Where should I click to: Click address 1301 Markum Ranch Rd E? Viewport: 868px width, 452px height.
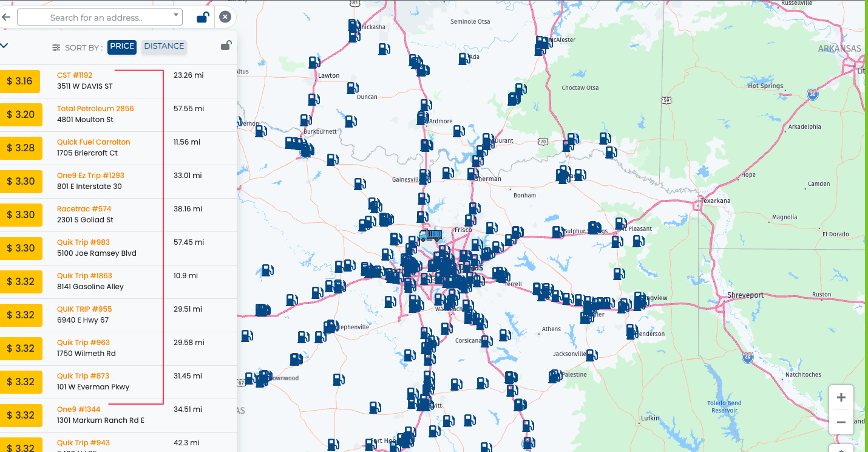[101, 420]
